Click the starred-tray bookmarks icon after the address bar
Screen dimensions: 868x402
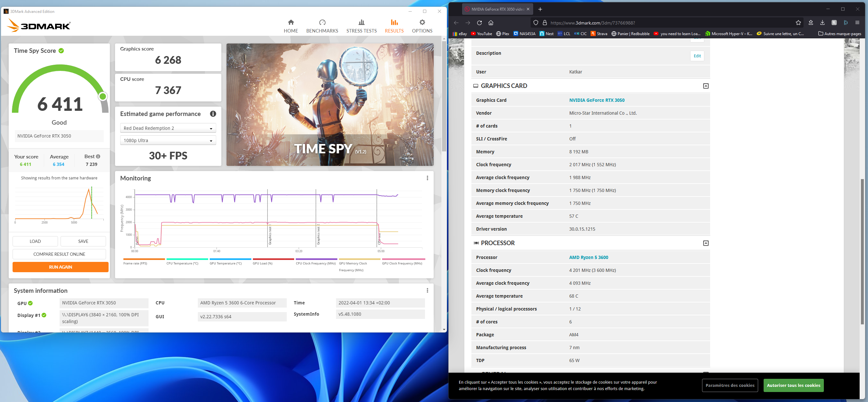tap(811, 23)
